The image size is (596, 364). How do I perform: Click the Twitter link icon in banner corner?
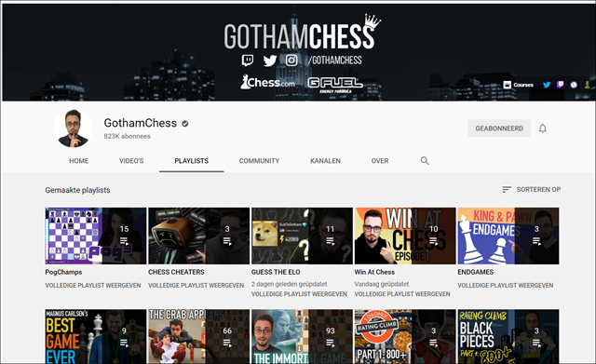pos(547,85)
